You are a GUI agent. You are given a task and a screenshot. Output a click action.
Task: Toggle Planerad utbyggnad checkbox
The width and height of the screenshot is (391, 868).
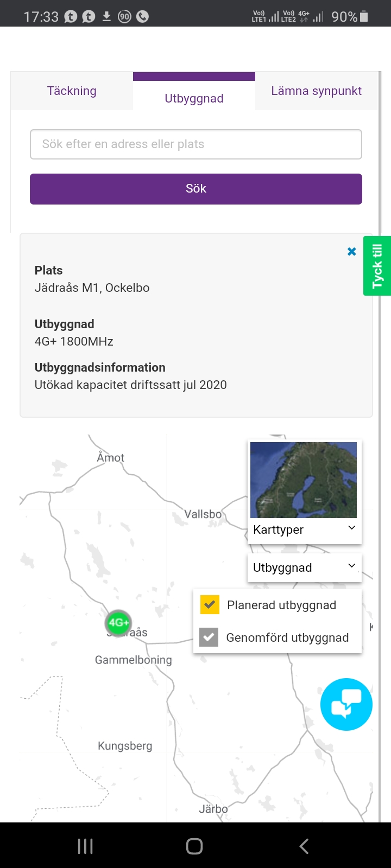point(210,605)
